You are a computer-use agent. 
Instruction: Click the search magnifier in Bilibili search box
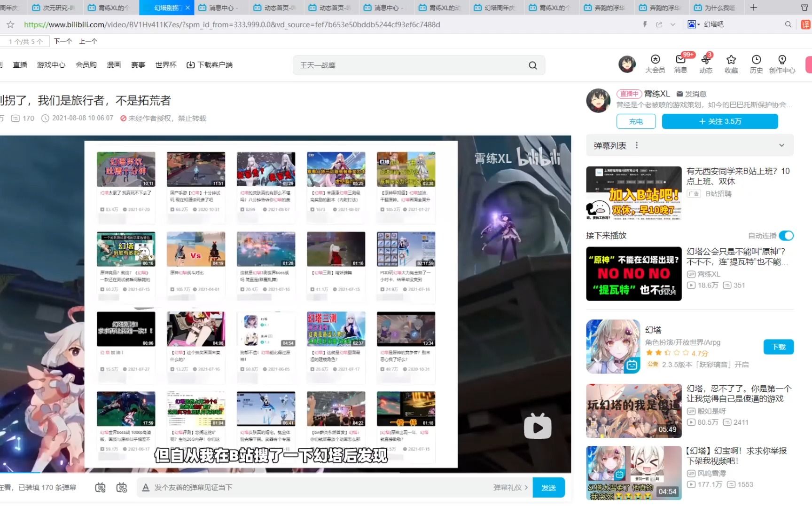pos(532,65)
